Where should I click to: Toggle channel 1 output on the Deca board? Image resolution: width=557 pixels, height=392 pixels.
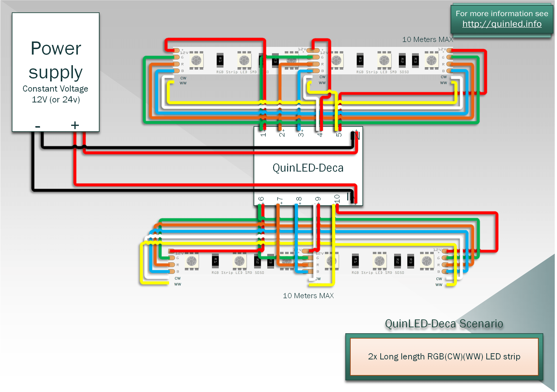pos(263,135)
